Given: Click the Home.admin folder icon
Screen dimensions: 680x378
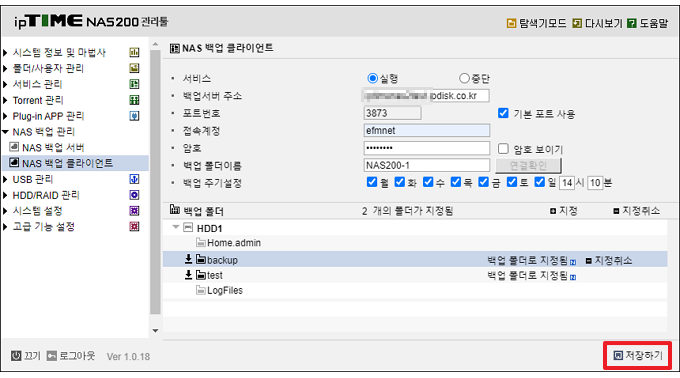Looking at the screenshot, I should pos(201,242).
